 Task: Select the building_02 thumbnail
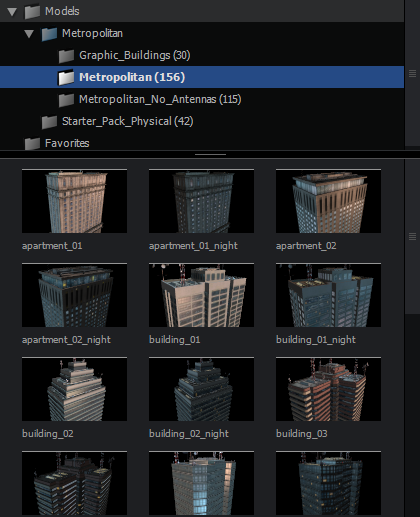(x=74, y=389)
